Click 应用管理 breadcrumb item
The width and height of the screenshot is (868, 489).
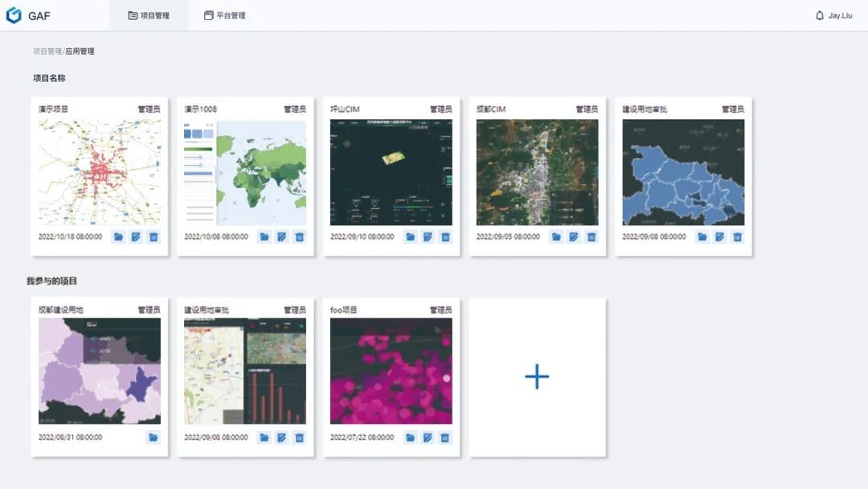click(x=80, y=51)
